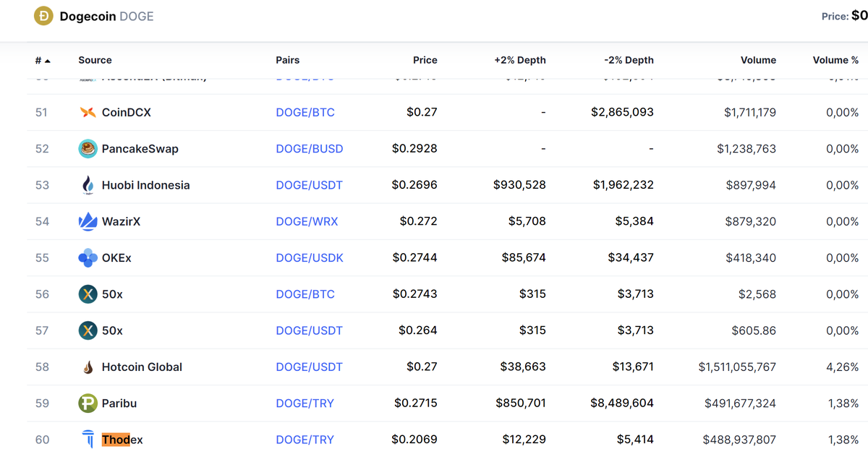Screen dimensions: 868x457
Task: Open the 50x name in row 56
Action: point(112,294)
